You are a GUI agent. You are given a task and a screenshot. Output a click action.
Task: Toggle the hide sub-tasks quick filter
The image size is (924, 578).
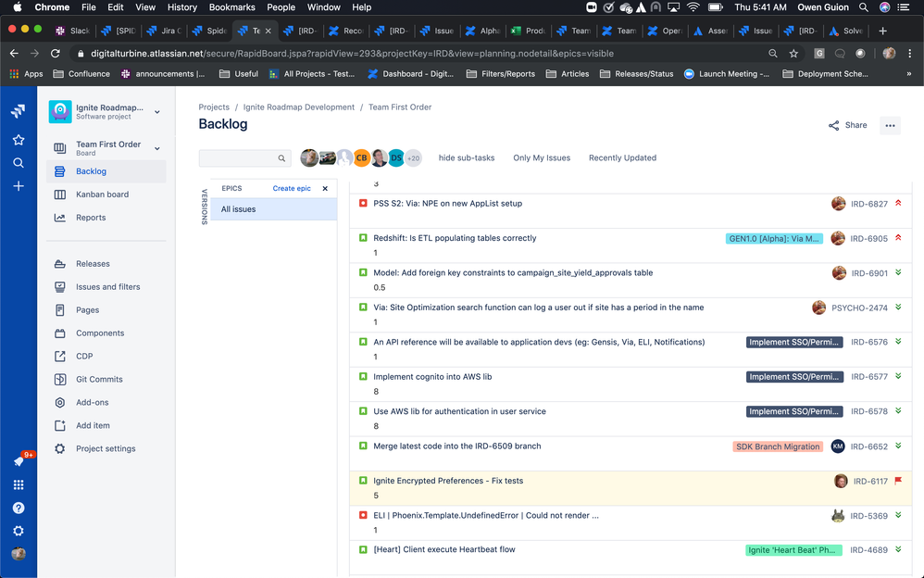click(466, 158)
